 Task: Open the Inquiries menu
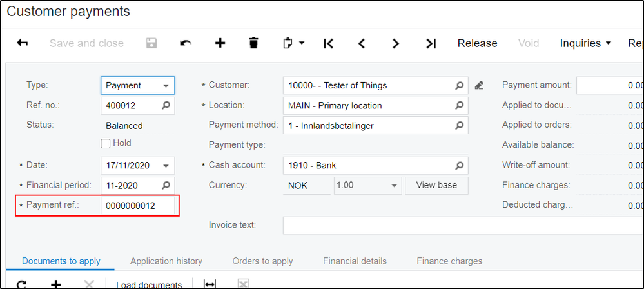pyautogui.click(x=585, y=43)
